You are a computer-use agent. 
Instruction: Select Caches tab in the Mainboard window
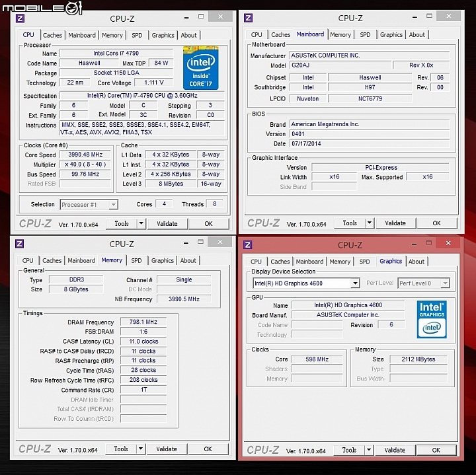coord(281,34)
